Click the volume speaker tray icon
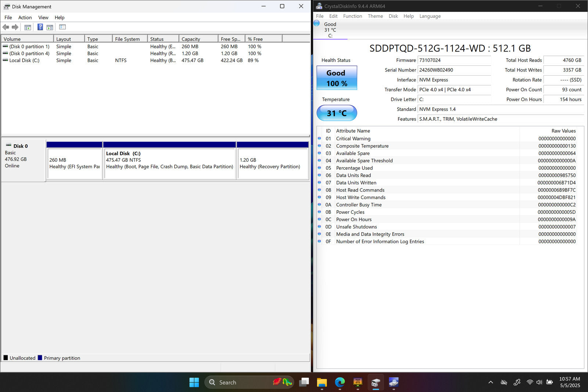The image size is (588, 392). [x=539, y=382]
